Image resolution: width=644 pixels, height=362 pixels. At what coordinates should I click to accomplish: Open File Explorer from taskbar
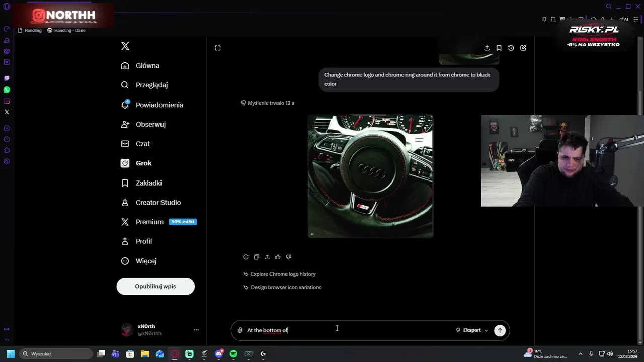pos(145,354)
